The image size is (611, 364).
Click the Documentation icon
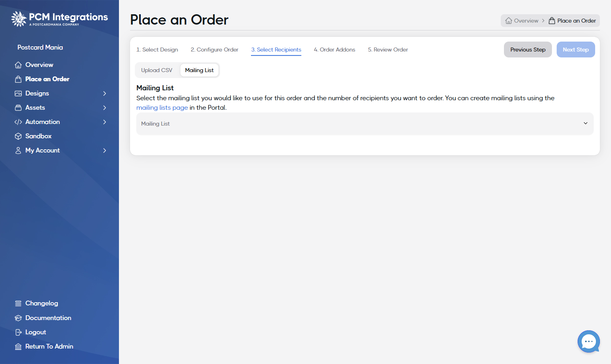tap(18, 318)
